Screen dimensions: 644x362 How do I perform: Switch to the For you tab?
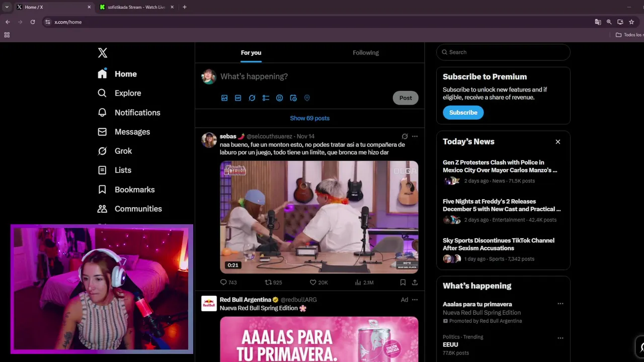click(251, 53)
